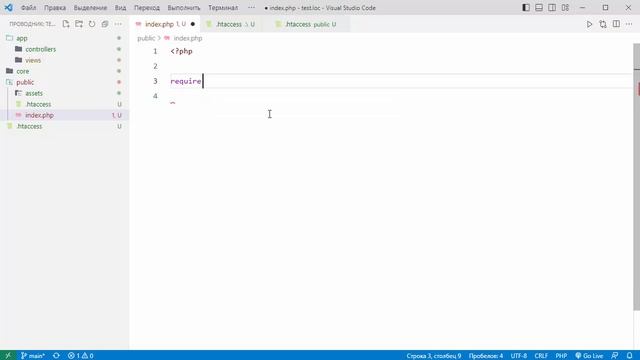Change UTF-8 file encoding
This screenshot has height=360, width=640.
[519, 356]
